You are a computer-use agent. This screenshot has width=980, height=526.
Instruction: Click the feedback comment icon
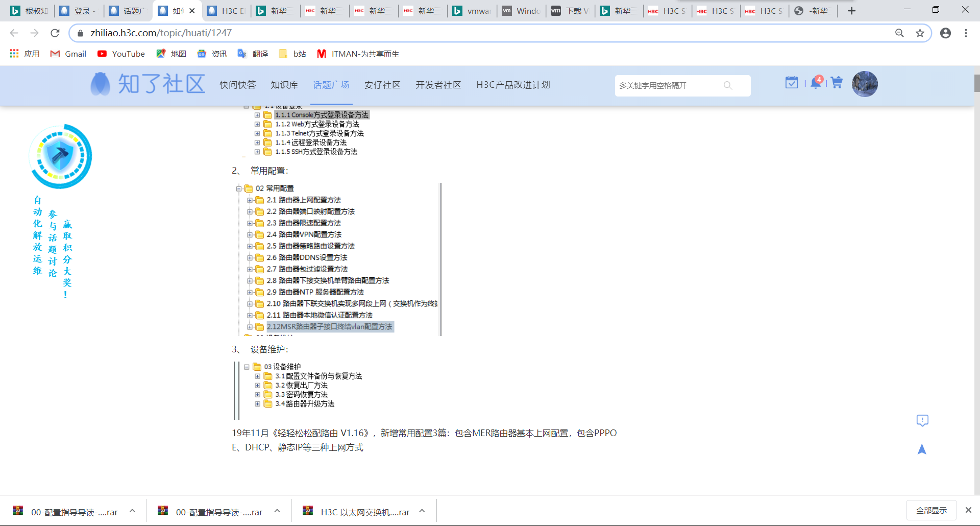[922, 420]
